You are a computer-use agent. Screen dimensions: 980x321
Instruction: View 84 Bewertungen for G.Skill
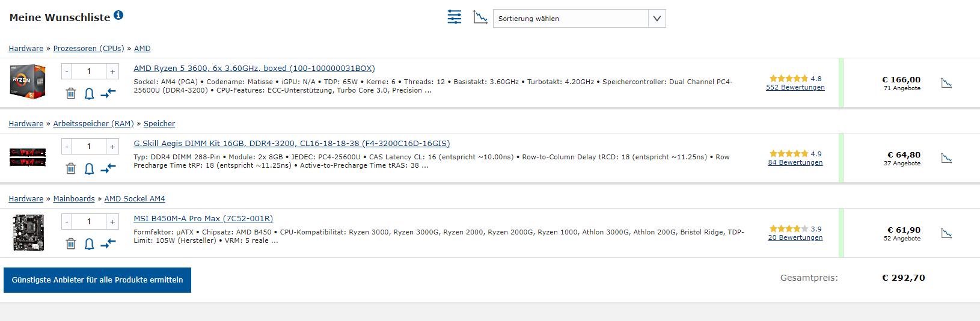click(795, 163)
